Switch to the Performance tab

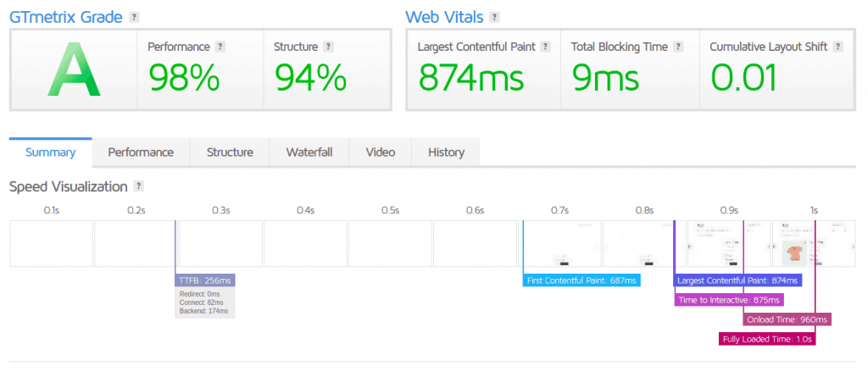141,153
